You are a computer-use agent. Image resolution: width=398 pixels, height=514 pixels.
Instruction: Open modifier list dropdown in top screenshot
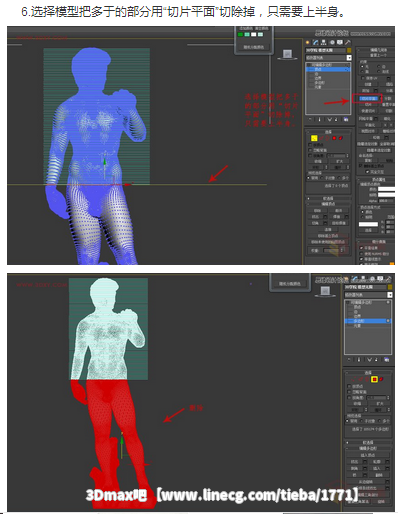(349, 58)
